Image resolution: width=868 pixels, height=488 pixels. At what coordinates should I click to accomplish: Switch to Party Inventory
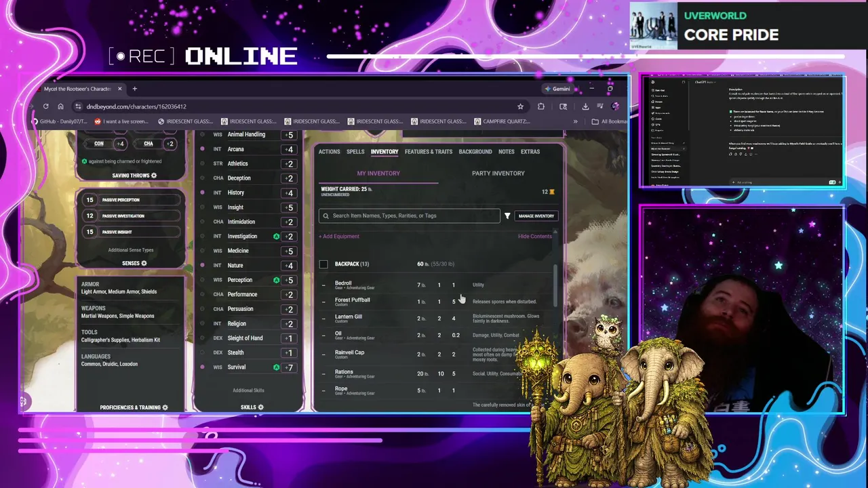[498, 174]
